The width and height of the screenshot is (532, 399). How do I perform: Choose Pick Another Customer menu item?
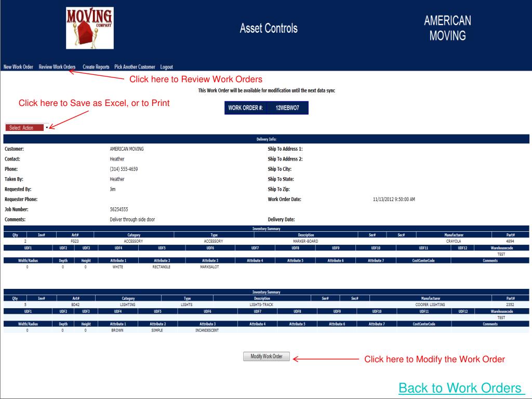point(135,67)
